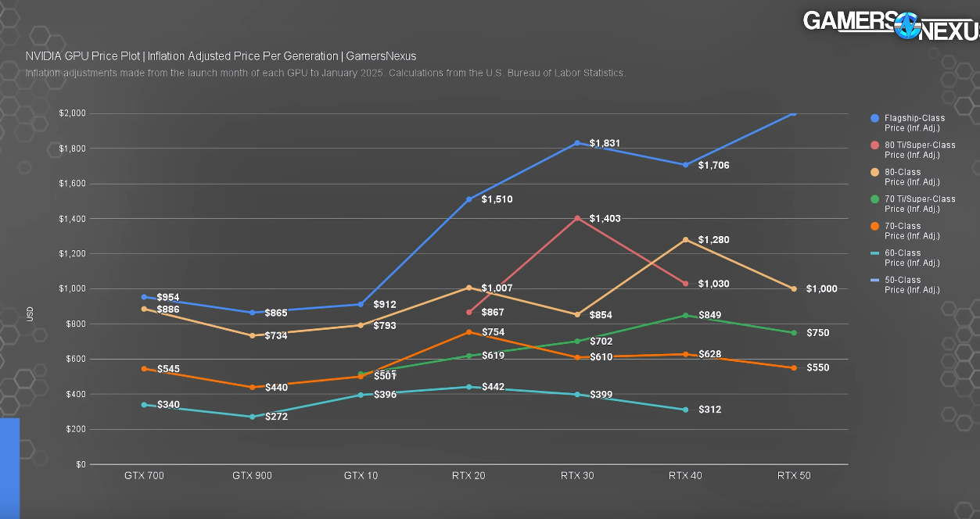The width and height of the screenshot is (980, 519).
Task: Click the GamersNexus logo
Action: (892, 25)
